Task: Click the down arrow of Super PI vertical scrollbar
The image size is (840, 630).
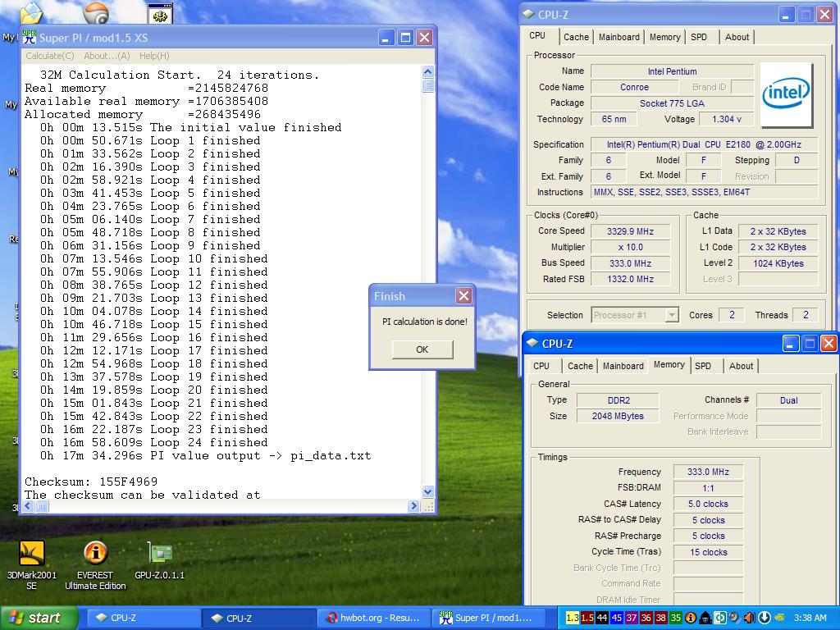Action: 427,491
